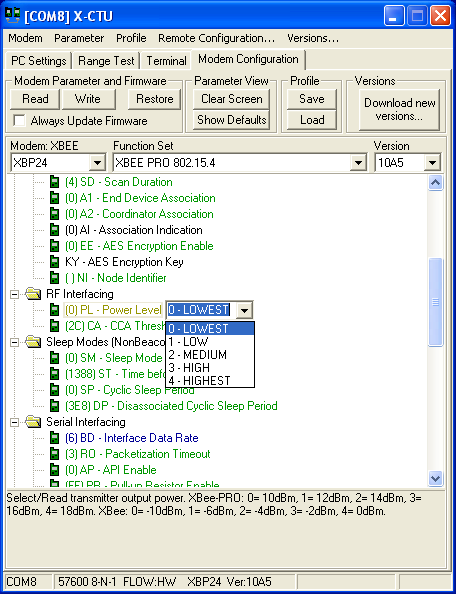Click the COM8 status bar entry

(x=28, y=581)
